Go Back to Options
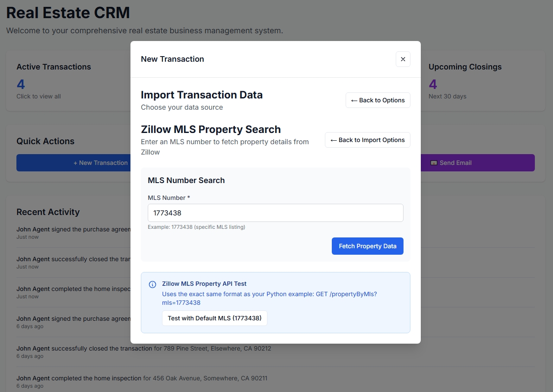This screenshot has height=392, width=553. point(378,100)
